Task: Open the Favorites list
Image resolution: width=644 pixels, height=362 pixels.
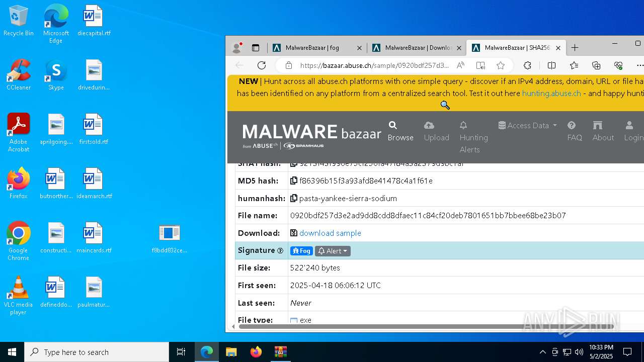Action: (x=574, y=65)
